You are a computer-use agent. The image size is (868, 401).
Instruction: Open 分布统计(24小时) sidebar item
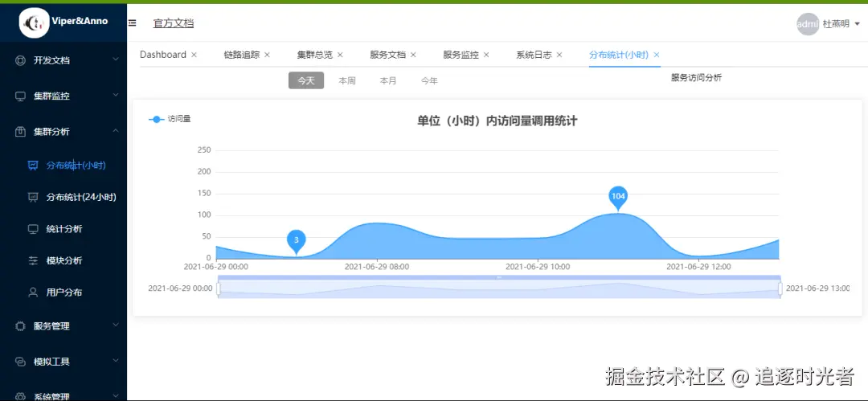click(x=80, y=197)
